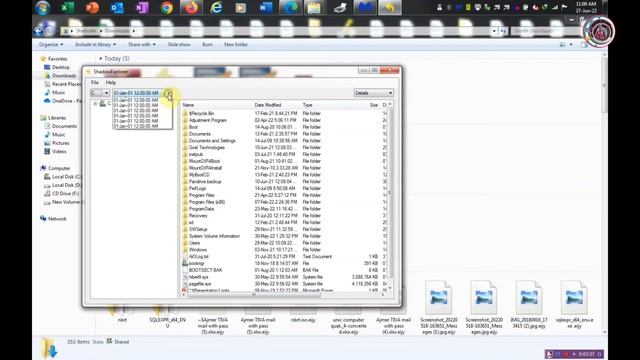
Task: Collapse the Today (5) group
Action: click(100, 59)
